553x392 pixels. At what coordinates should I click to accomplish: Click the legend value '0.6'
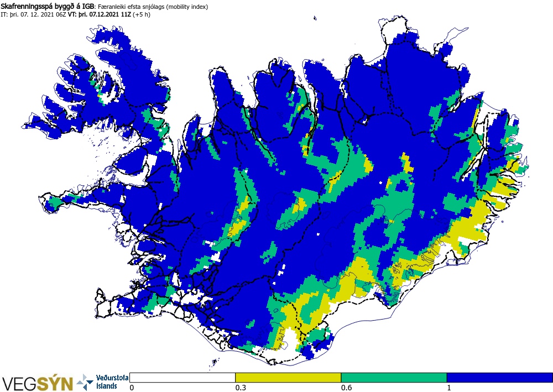(346, 388)
